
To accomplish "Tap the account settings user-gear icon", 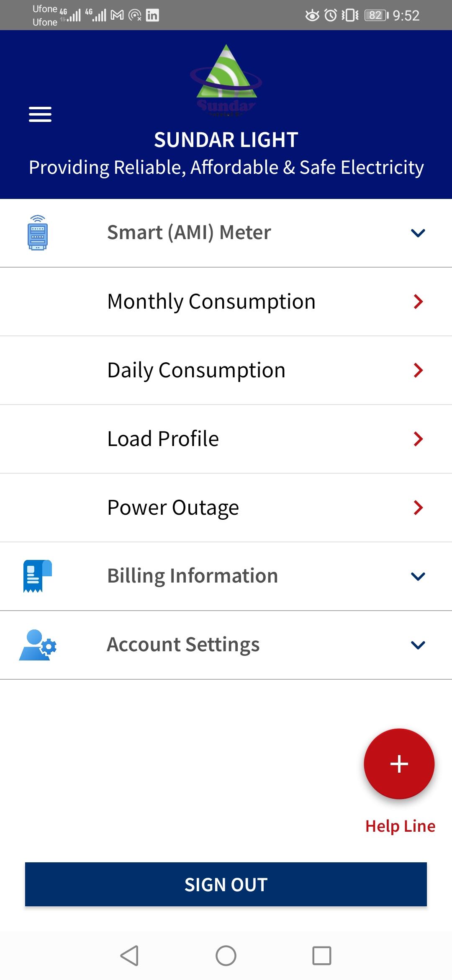I will pyautogui.click(x=38, y=645).
